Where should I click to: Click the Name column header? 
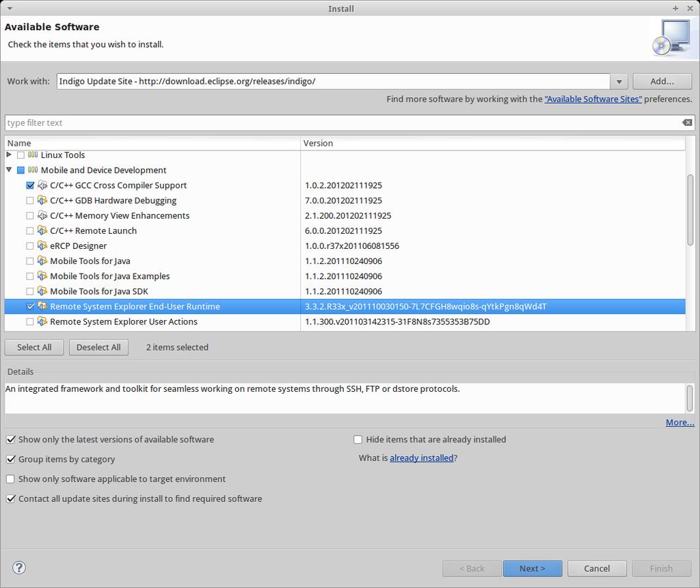pyautogui.click(x=152, y=144)
